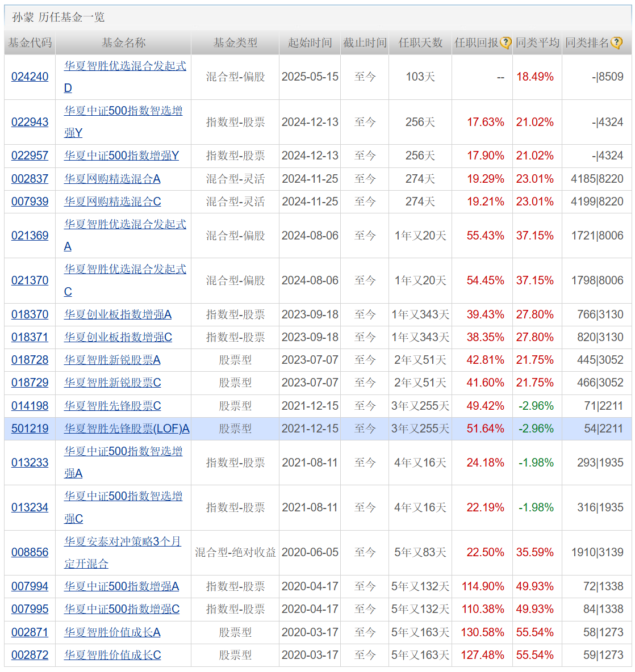Select the 130.58% return value
Image resolution: width=635 pixels, height=672 pixels.
tap(482, 633)
